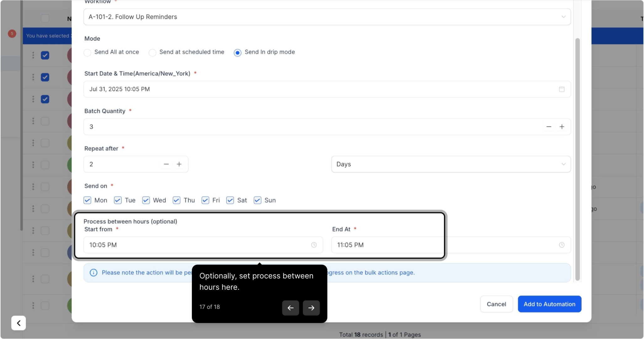The image size is (644, 339).
Task: Select Send All at once mode
Action: coord(87,52)
